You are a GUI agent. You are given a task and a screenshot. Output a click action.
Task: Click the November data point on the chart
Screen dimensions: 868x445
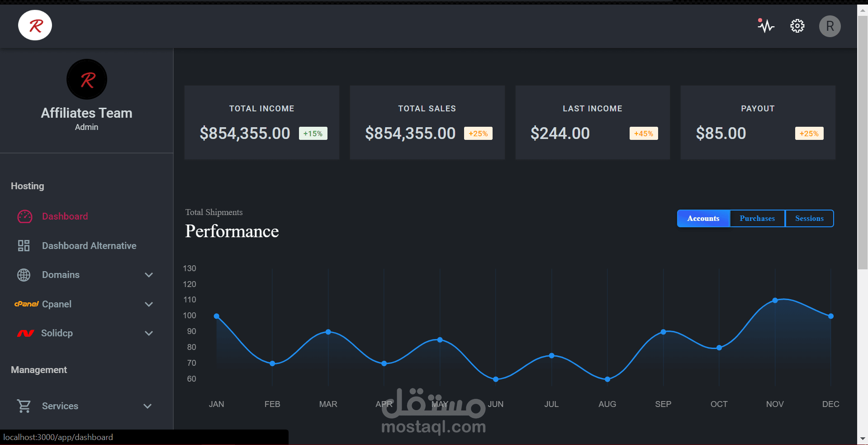pyautogui.click(x=774, y=300)
